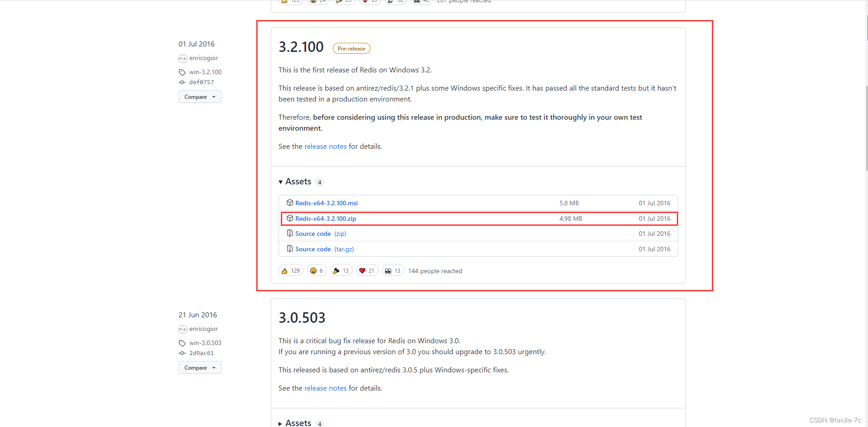Screen dimensions: 868x427
Task: Click the file icon beside Source code (zip)
Action: [289, 234]
